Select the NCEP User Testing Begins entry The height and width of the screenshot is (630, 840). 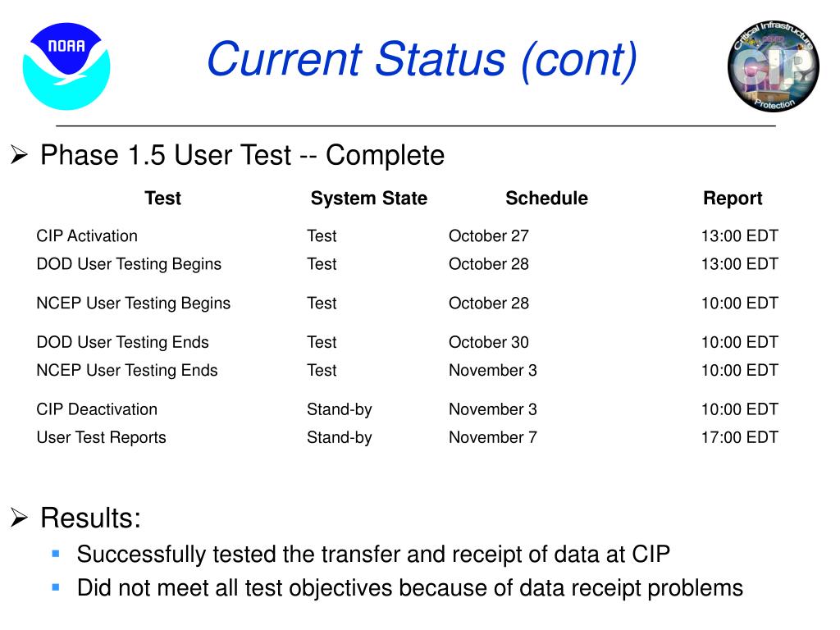click(134, 304)
